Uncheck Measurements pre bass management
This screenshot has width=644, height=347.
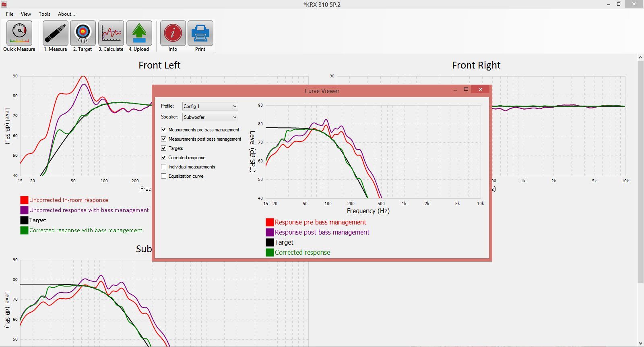pos(164,130)
